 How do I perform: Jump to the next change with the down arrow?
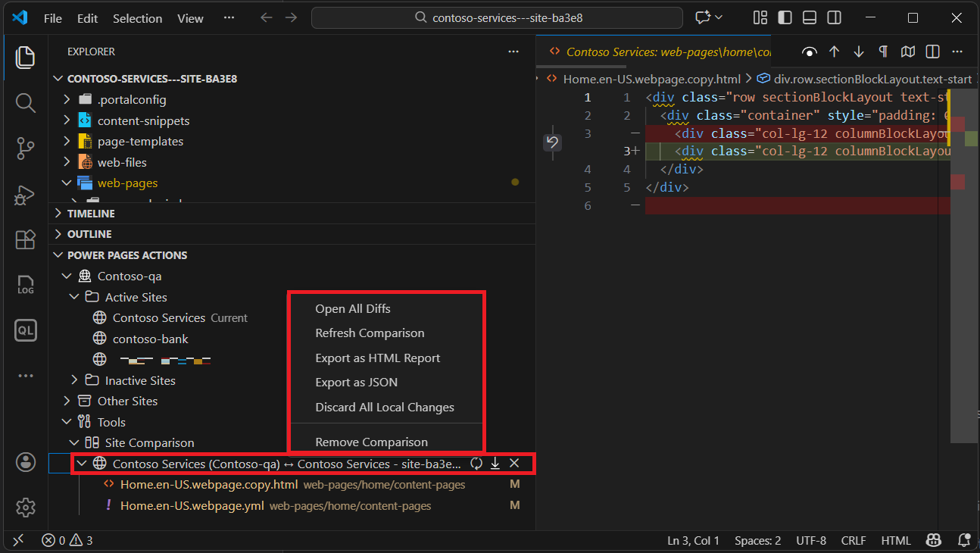point(858,52)
